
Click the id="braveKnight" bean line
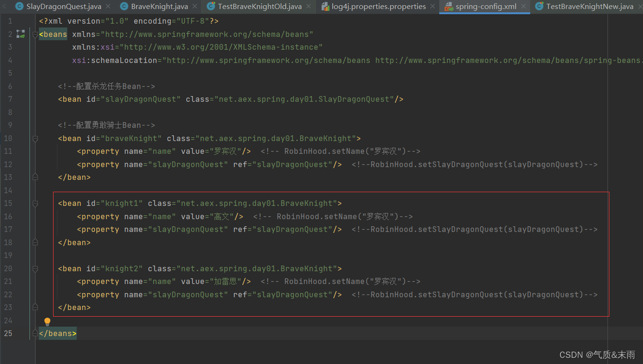(x=209, y=139)
